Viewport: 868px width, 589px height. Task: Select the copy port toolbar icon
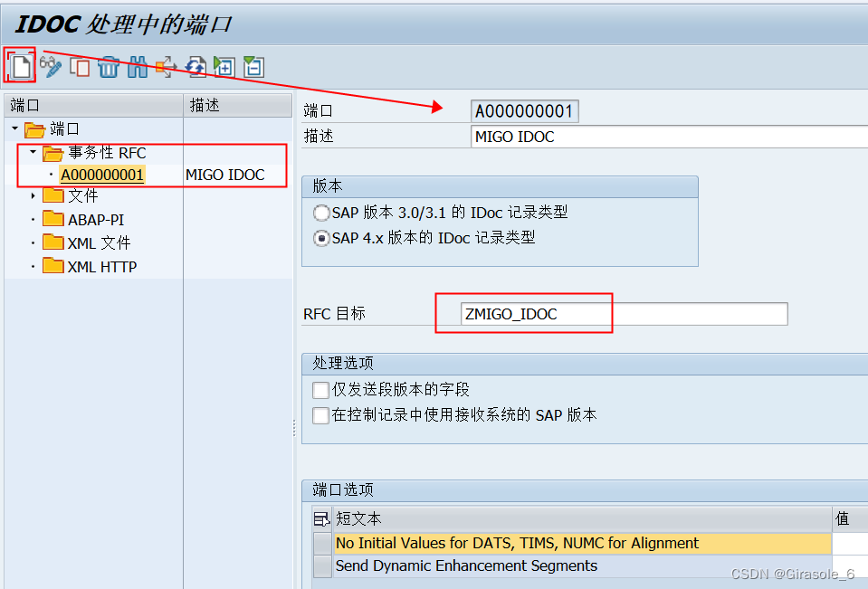click(80, 66)
